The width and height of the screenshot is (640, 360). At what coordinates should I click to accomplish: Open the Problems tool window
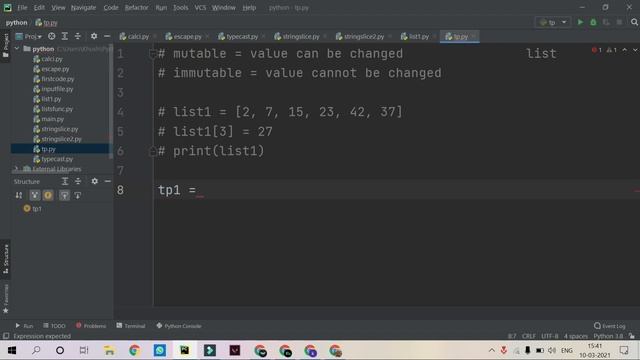[x=91, y=326]
